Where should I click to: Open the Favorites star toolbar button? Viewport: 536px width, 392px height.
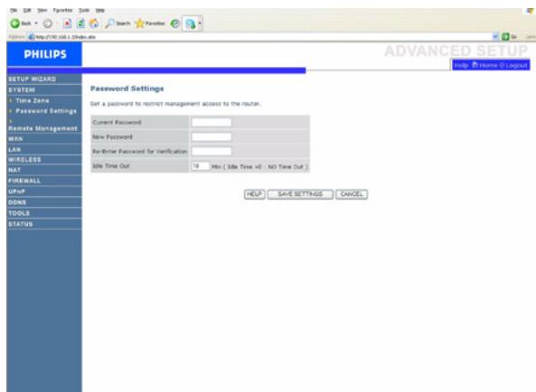[150, 23]
